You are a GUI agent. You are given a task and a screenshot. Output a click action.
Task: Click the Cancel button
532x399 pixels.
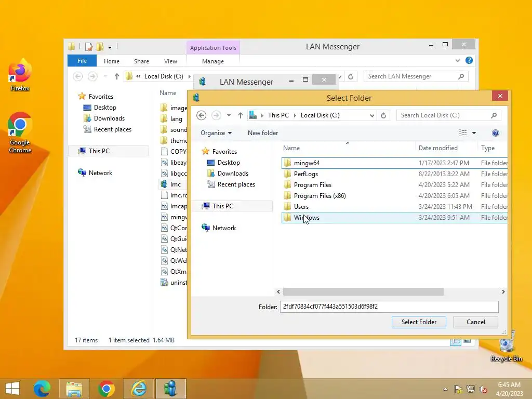tap(476, 322)
